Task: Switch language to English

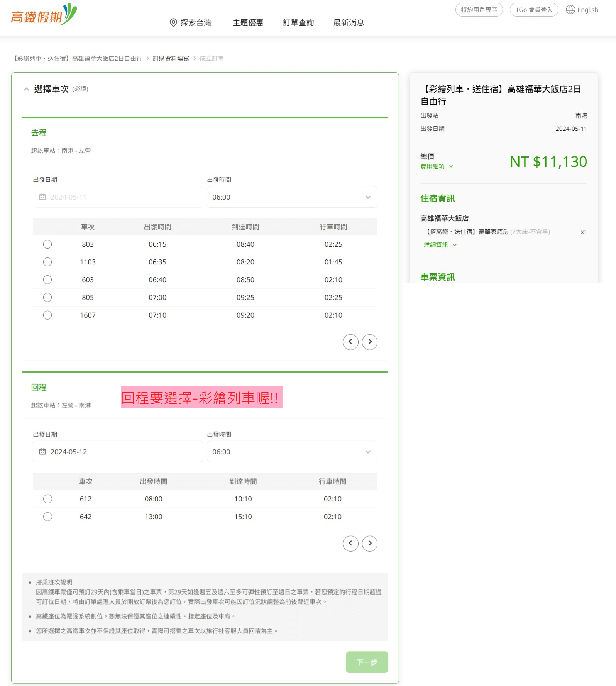Action: 582,10
